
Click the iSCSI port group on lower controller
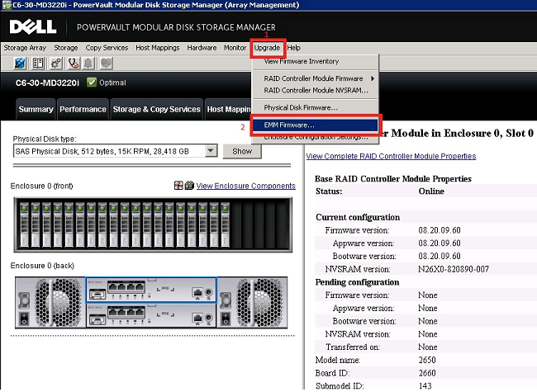[126, 312]
